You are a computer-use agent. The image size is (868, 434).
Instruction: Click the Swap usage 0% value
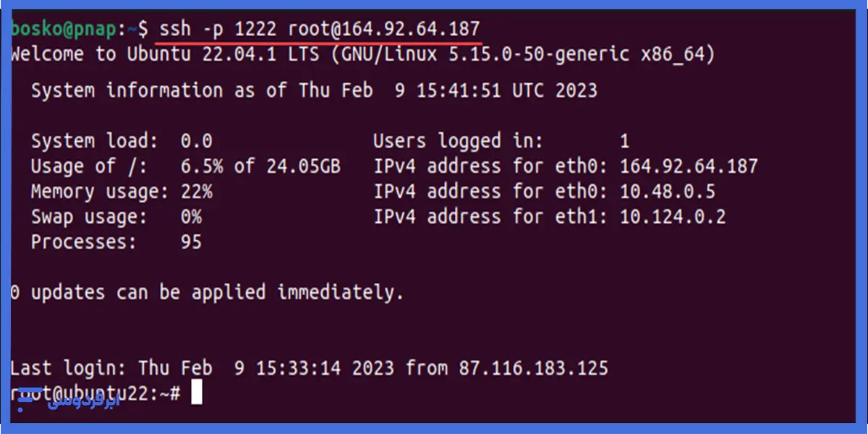[x=191, y=217]
